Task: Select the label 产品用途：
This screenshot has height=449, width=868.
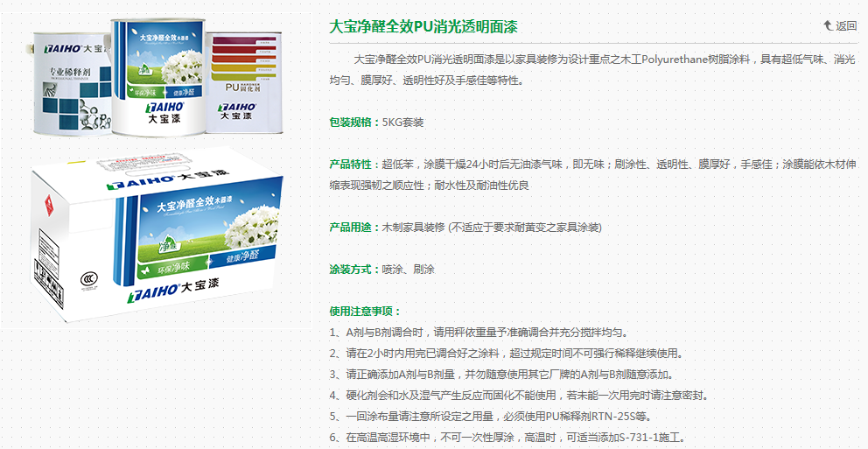Action: (x=355, y=228)
